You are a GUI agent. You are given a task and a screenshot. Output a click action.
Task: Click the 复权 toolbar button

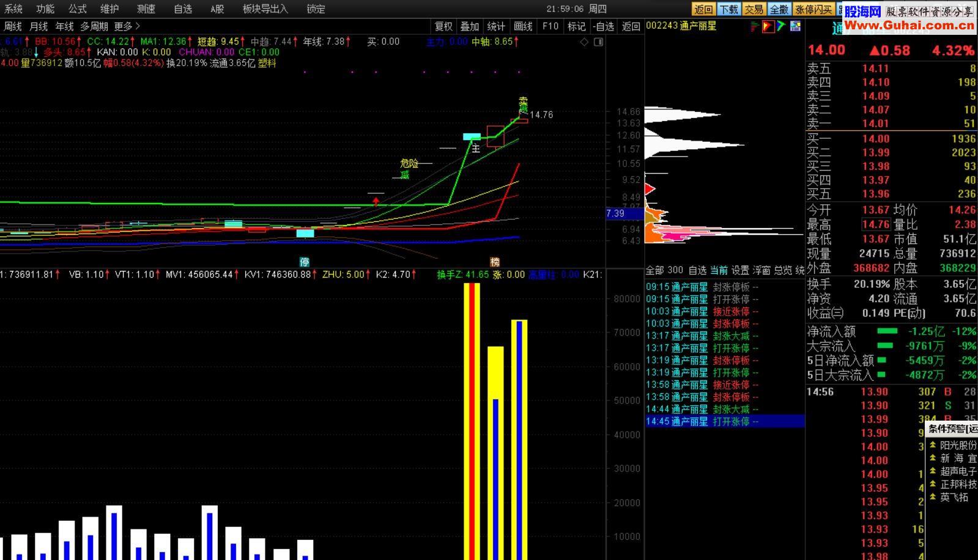tap(443, 26)
